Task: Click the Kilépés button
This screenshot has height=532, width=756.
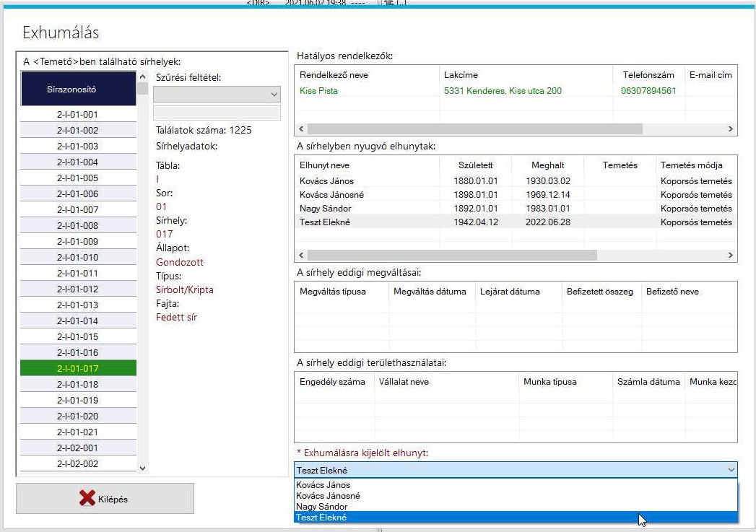Action: tap(105, 498)
